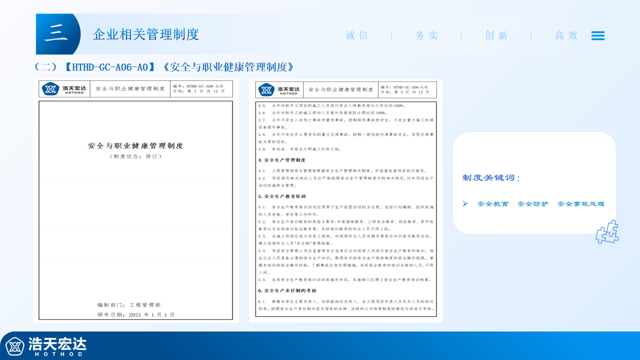Click keyword "安全事故处理"

(x=581, y=204)
